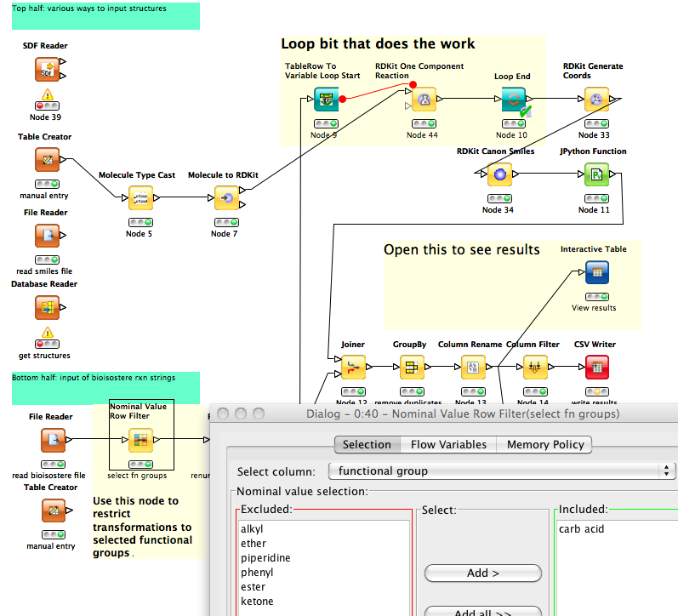Open the Memory Policy tab

pos(545,444)
